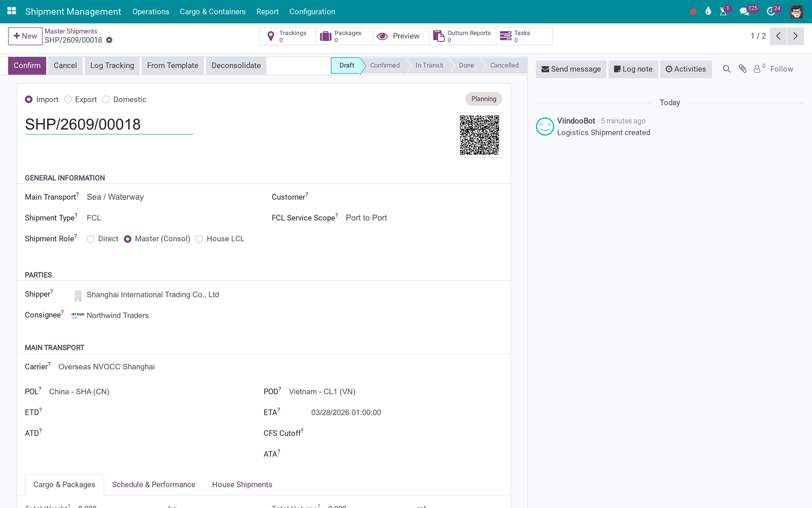Go to Master Shipments breadcrumb
The height and width of the screenshot is (508, 812).
tap(71, 31)
